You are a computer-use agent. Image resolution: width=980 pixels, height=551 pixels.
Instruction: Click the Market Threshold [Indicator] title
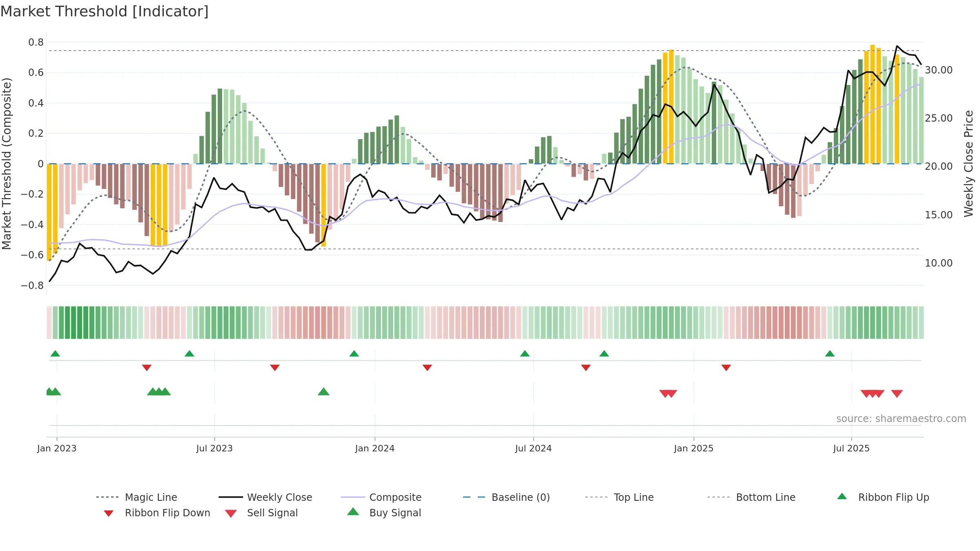tap(105, 11)
